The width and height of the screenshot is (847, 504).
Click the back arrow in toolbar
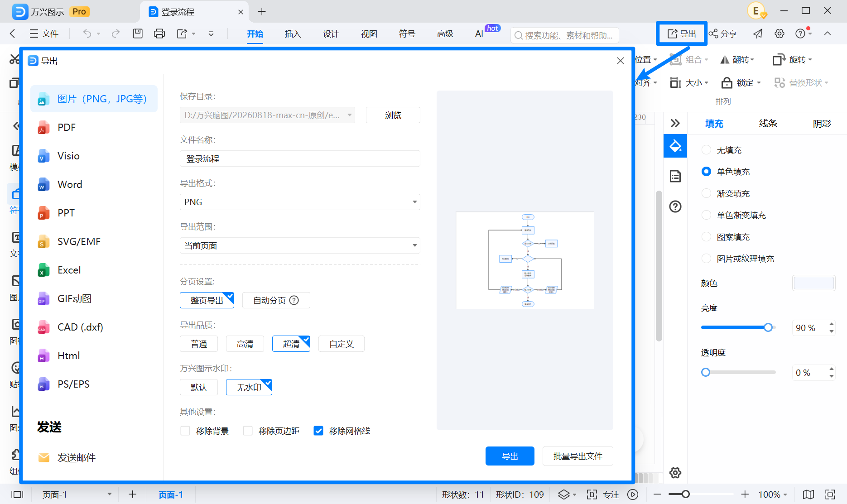(13, 34)
